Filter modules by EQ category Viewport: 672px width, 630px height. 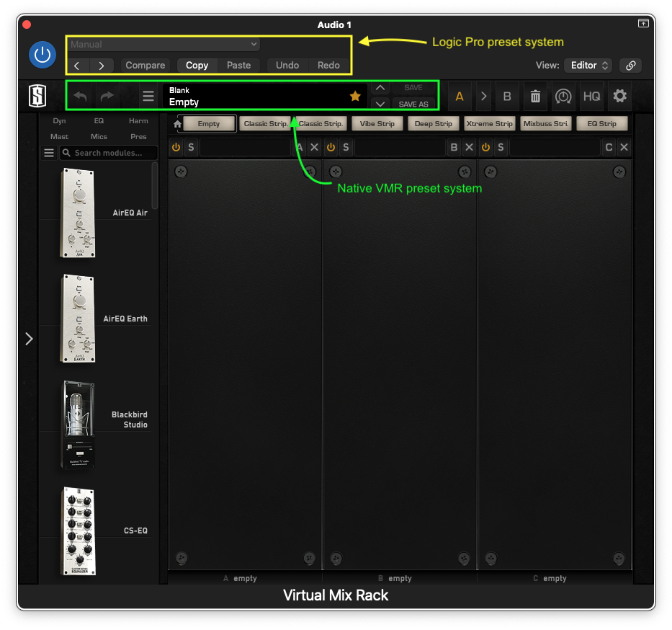point(99,121)
